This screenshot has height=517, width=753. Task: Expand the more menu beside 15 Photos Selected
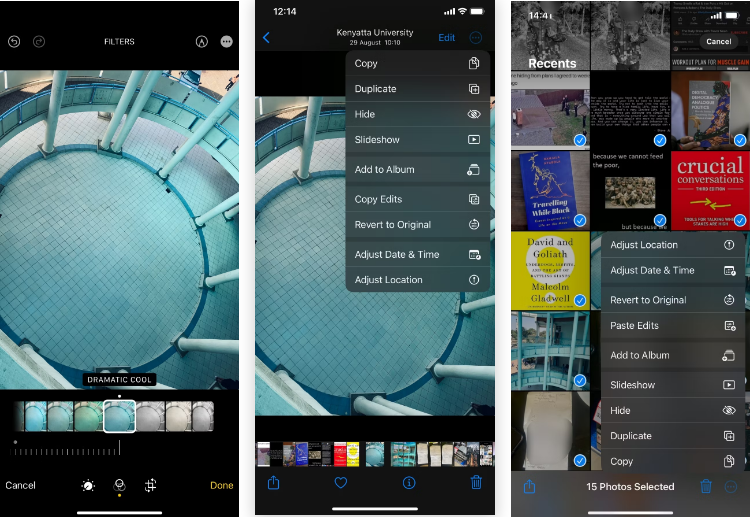pyautogui.click(x=732, y=486)
